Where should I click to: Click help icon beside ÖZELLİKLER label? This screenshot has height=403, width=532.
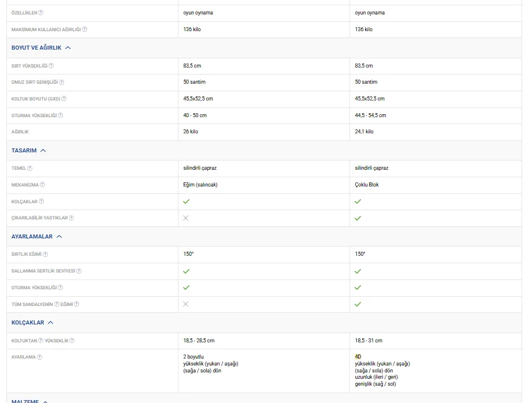(x=40, y=13)
